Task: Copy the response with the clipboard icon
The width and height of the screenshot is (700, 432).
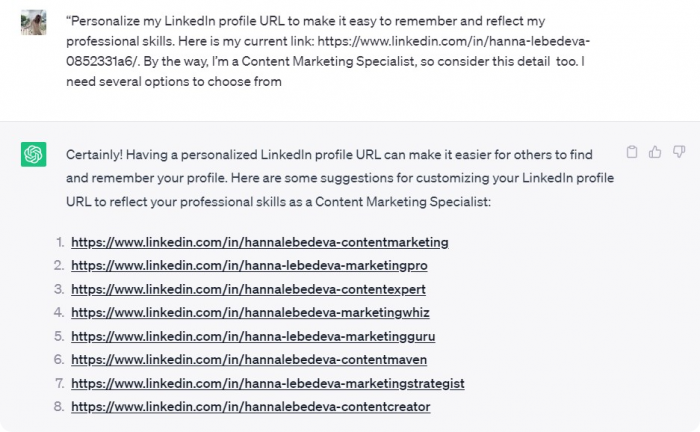Action: [632, 152]
